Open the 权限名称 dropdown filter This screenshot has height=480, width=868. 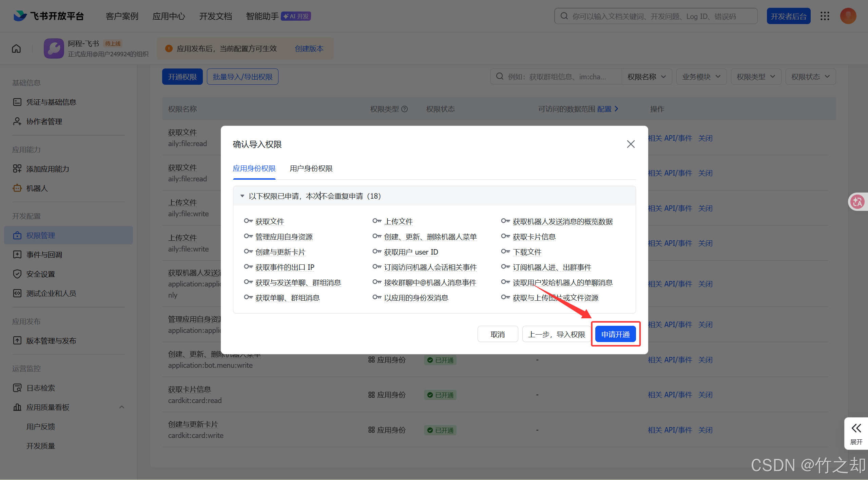pos(647,77)
